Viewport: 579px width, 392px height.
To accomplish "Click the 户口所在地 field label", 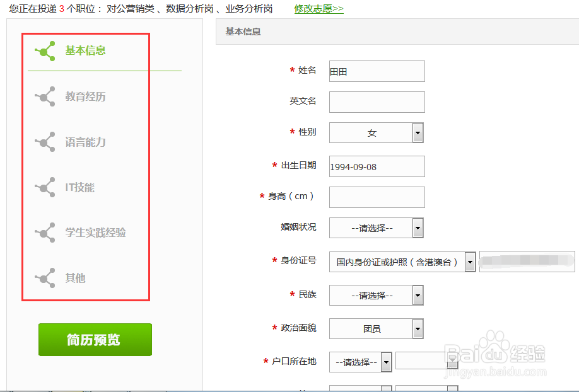I will click(294, 361).
